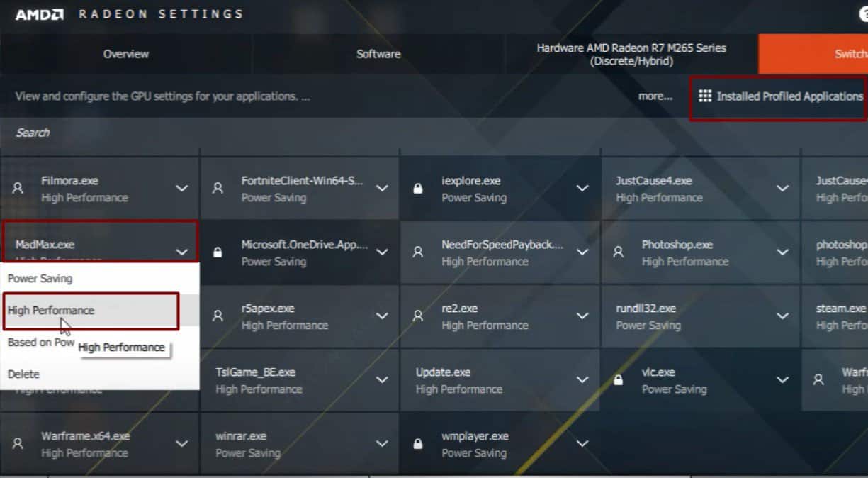Click the user icon beside re2.exe
The height and width of the screenshot is (478, 868).
click(x=418, y=316)
